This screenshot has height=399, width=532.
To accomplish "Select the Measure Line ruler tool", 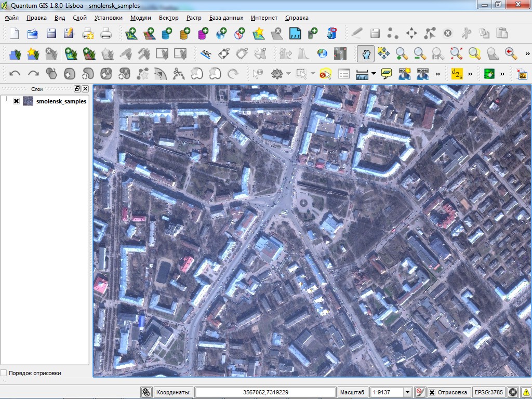I will (362, 74).
